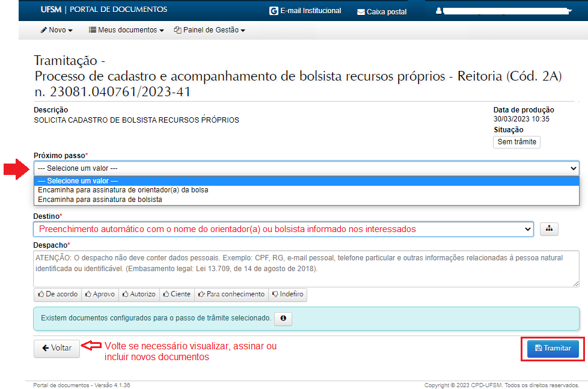Click the 'Sem trâmite' status button
Image resolution: width=588 pixels, height=389 pixels.
[516, 142]
